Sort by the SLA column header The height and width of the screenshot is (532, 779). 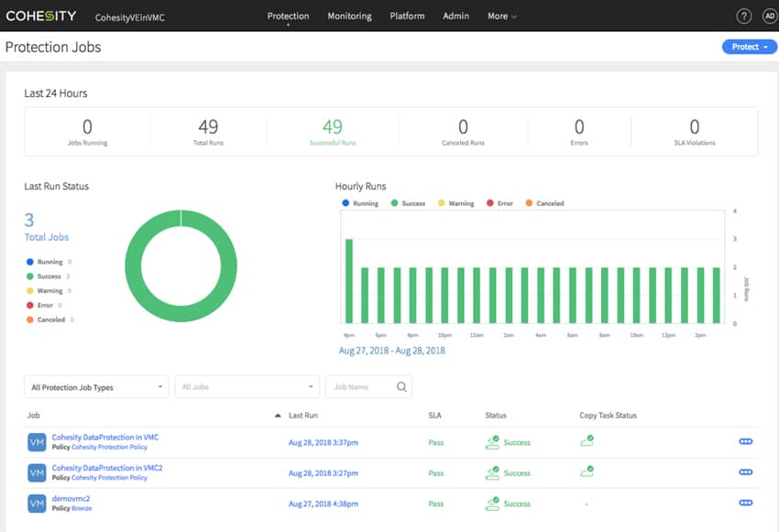pyautogui.click(x=434, y=416)
